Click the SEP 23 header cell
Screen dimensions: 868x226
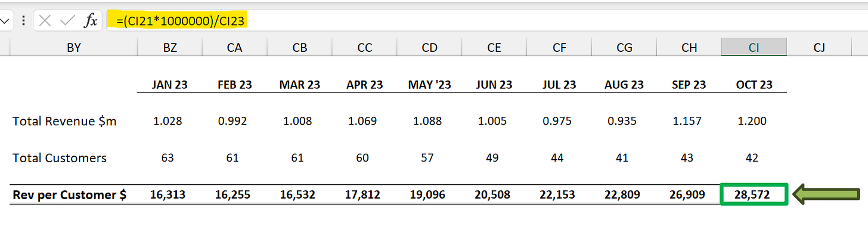click(x=689, y=85)
